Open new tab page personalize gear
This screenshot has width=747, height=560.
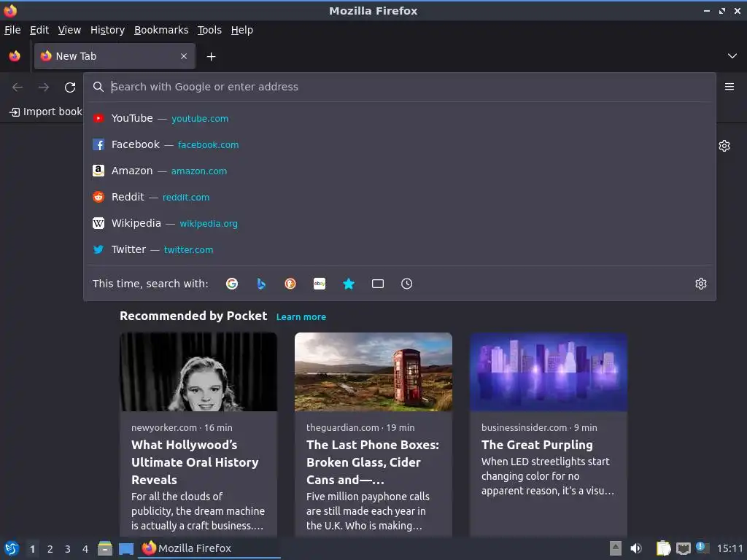point(724,146)
